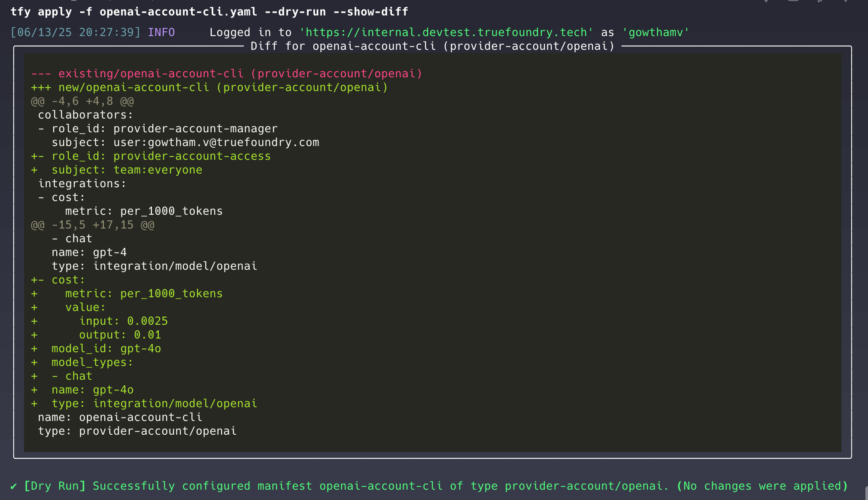Click the red existing/openai-account-cli diff header

click(227, 73)
